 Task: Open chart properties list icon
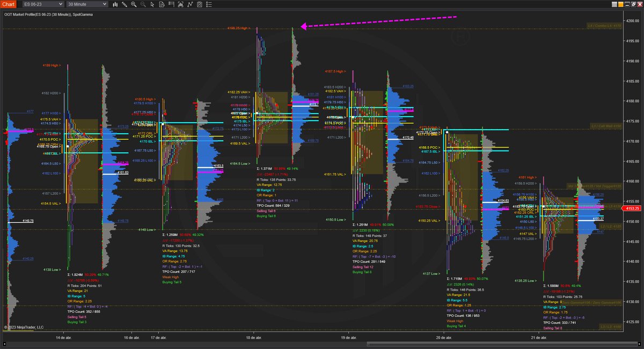coord(209,4)
